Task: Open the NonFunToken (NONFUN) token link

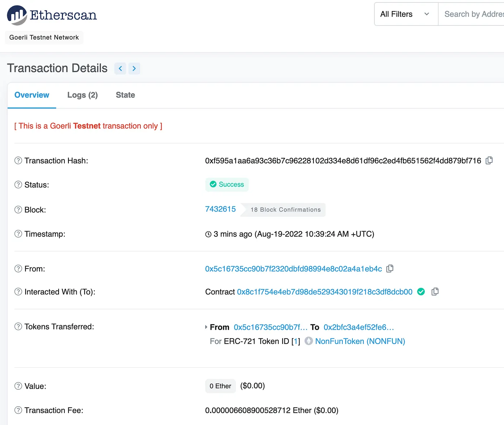Action: pos(360,341)
